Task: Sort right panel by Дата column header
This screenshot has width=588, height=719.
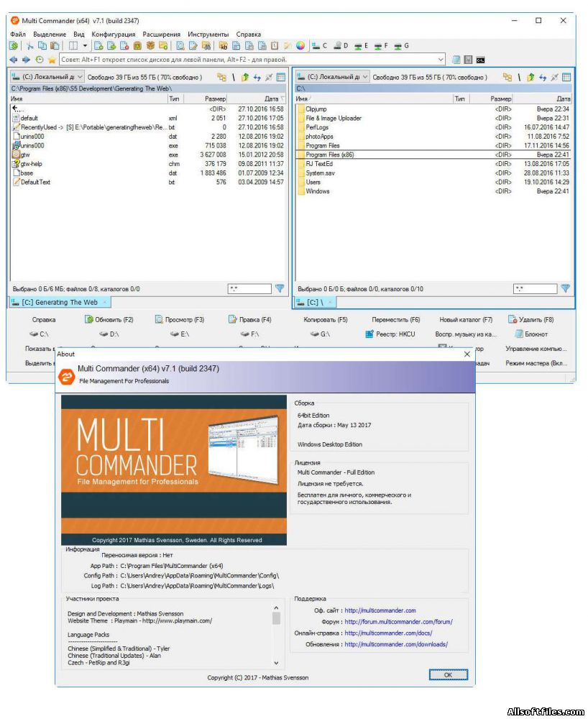Action: click(x=542, y=99)
